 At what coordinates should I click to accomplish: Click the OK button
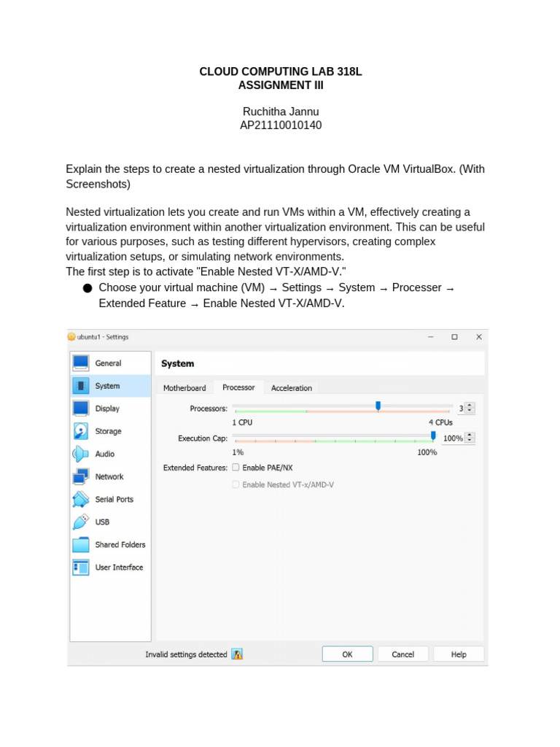coord(347,654)
